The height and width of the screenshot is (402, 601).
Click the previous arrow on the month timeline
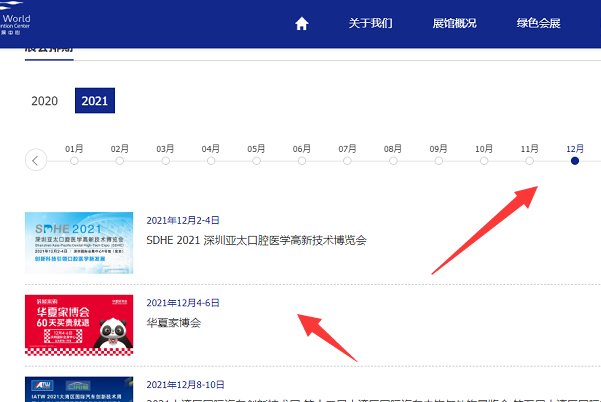(36, 160)
